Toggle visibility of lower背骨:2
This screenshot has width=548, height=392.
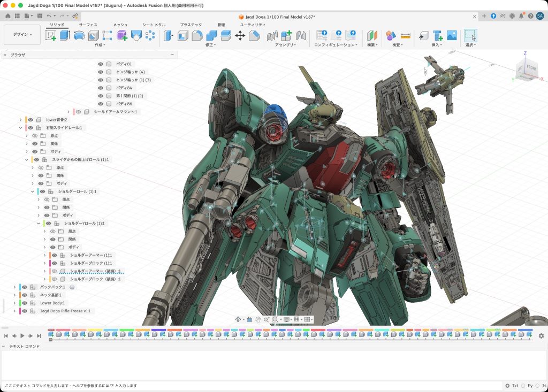(x=31, y=120)
